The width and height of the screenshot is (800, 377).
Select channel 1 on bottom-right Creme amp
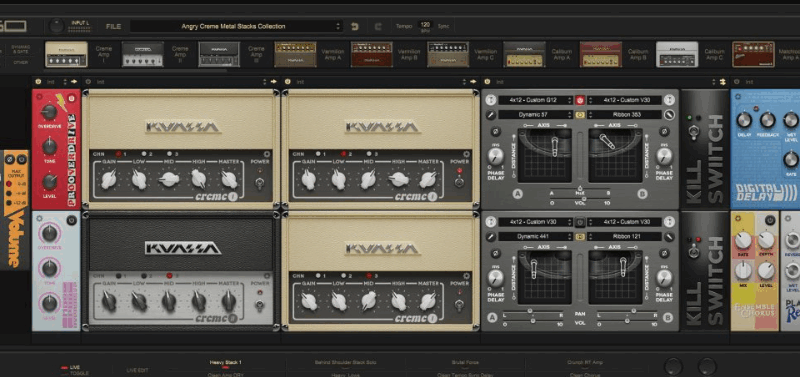(x=318, y=275)
